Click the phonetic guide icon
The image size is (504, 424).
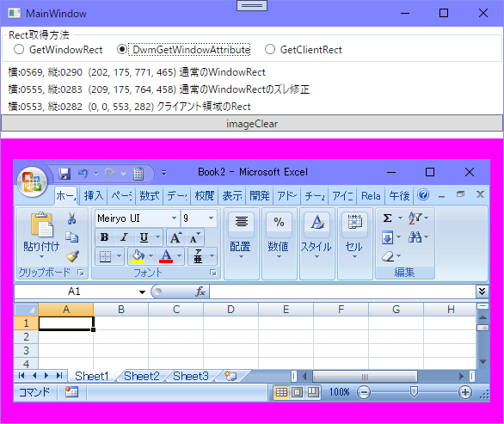tap(199, 256)
